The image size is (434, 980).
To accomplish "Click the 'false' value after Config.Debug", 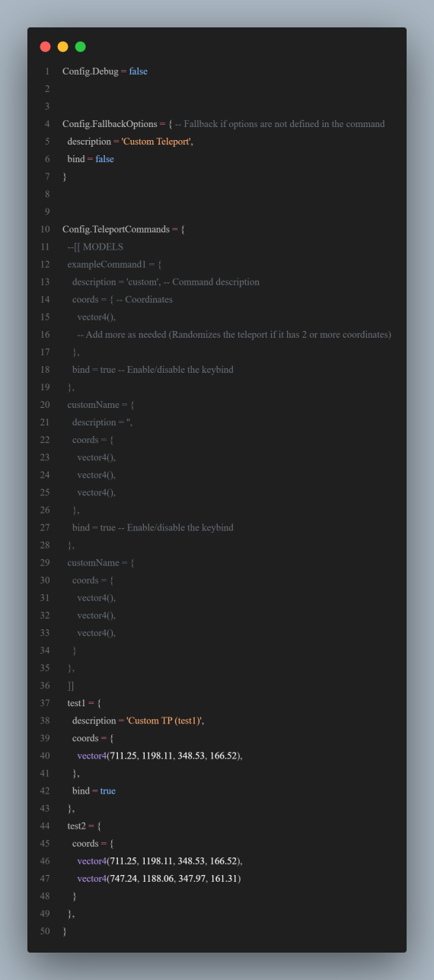I will (x=139, y=71).
